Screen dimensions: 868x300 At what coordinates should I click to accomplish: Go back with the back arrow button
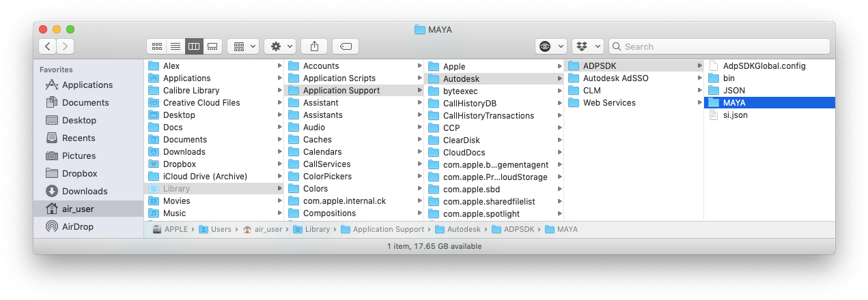(x=48, y=46)
